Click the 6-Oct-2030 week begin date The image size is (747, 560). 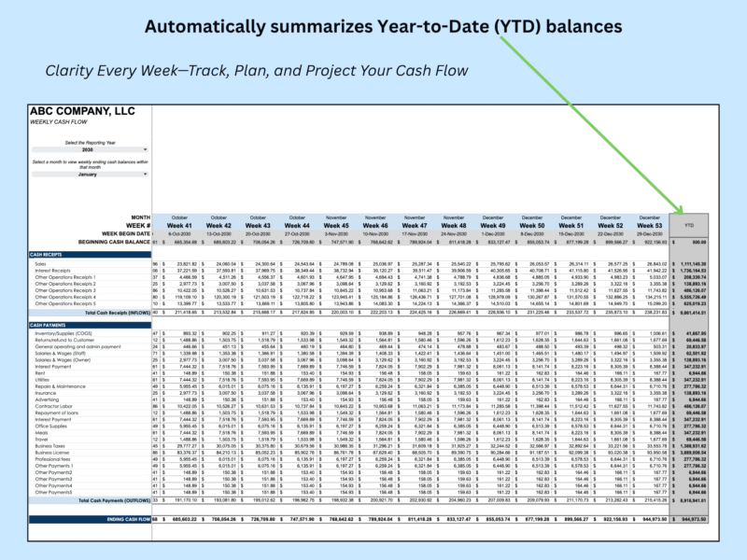tap(179, 234)
